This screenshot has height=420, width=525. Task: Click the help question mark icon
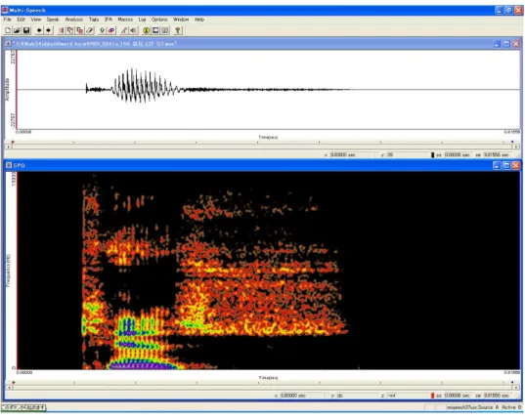(178, 30)
